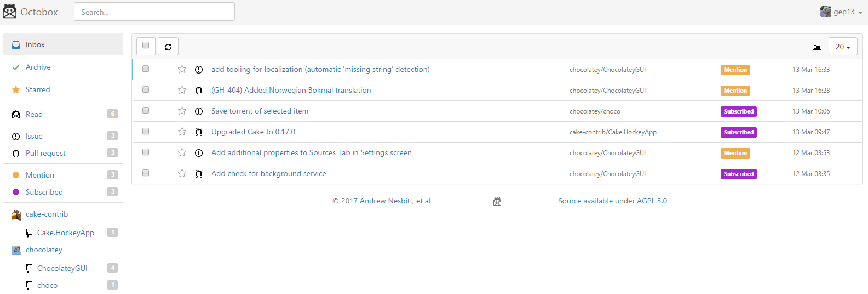Click the chocolatey/choco repository label

click(595, 111)
